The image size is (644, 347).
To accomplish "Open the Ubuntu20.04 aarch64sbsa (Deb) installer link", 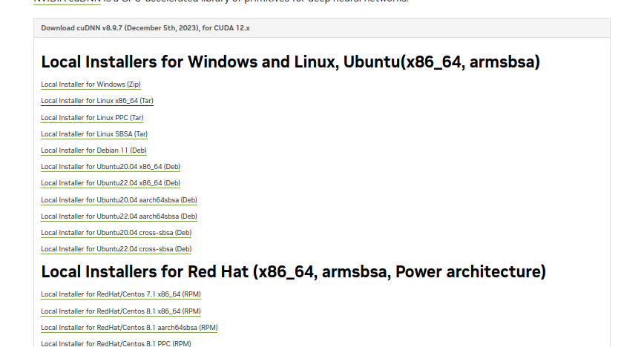I will (119, 200).
